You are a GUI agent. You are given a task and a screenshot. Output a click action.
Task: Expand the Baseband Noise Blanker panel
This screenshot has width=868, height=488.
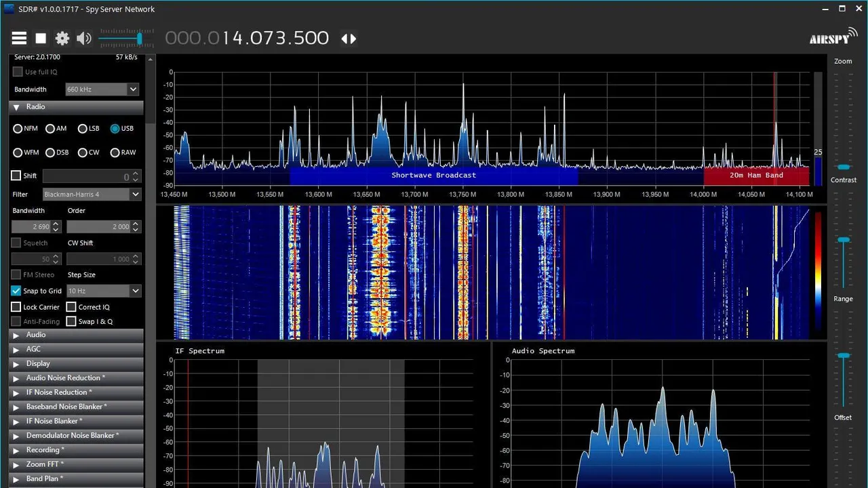pos(76,407)
